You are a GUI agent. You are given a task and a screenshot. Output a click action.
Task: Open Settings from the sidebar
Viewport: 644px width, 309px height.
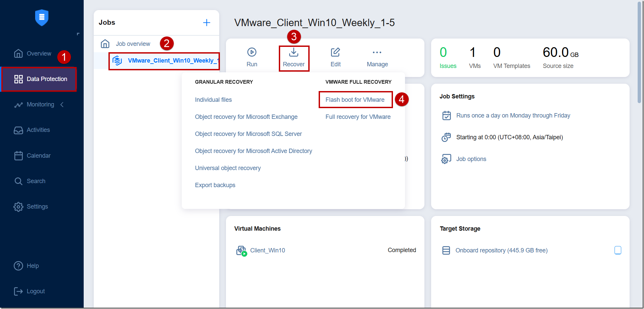click(37, 207)
